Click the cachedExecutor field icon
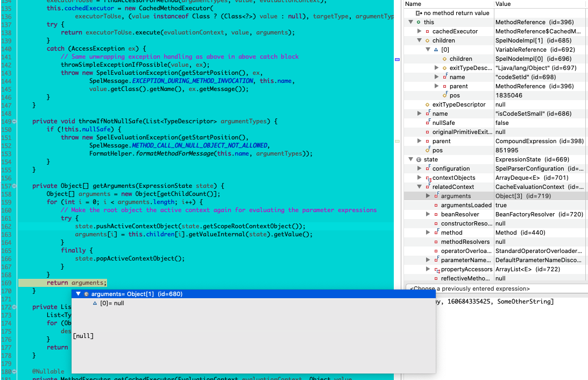588x380 pixels. pos(428,32)
